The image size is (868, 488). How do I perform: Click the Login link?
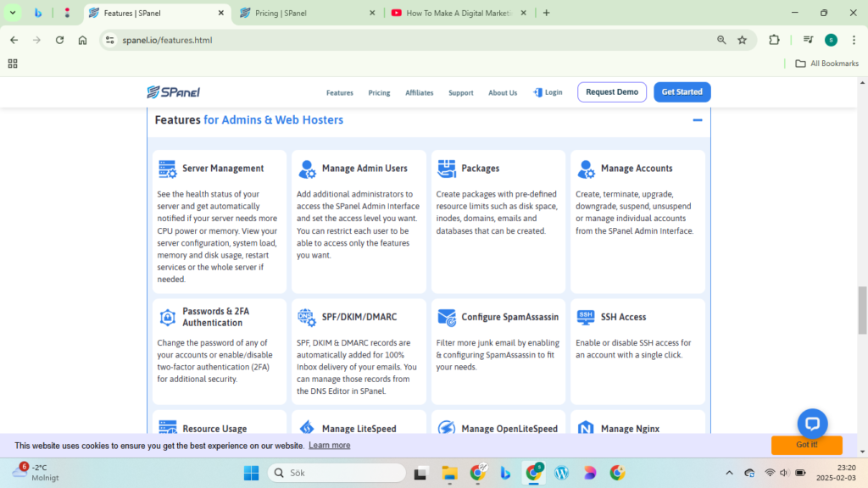[548, 92]
